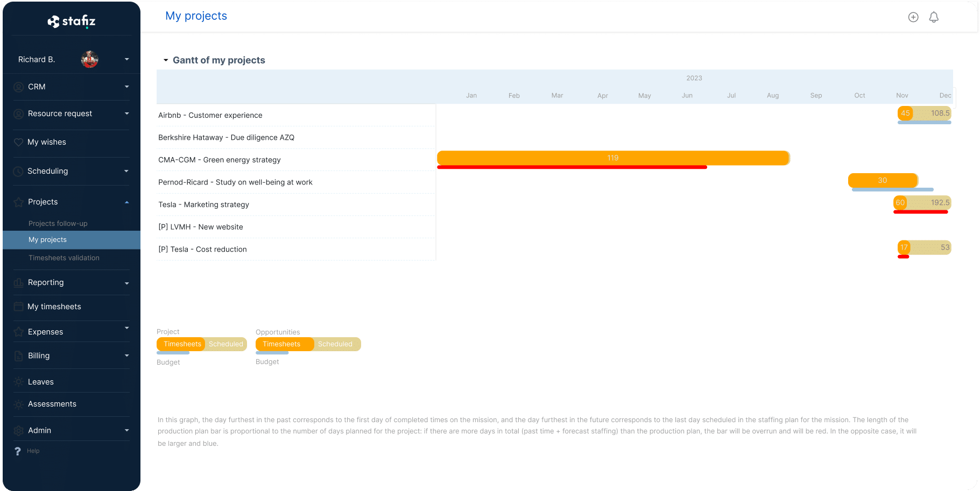Screen dimensions: 980x491
Task: Expand the CRM menu arrow
Action: click(127, 87)
